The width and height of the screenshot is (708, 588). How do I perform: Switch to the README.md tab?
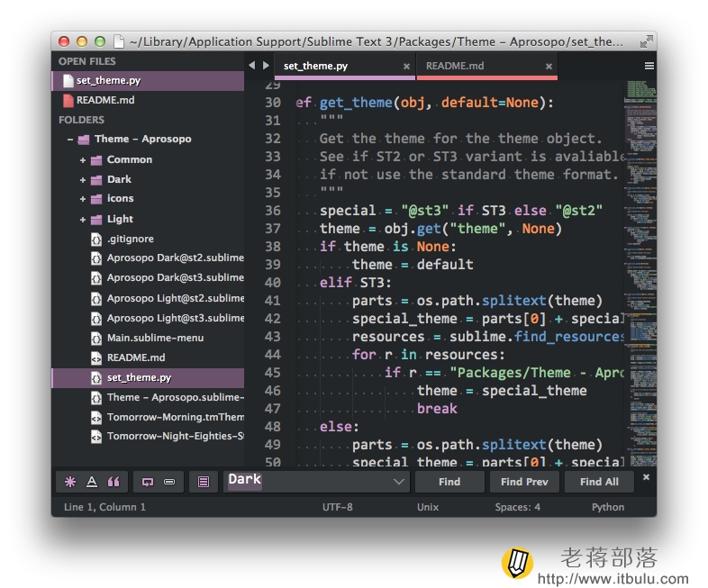[486, 66]
